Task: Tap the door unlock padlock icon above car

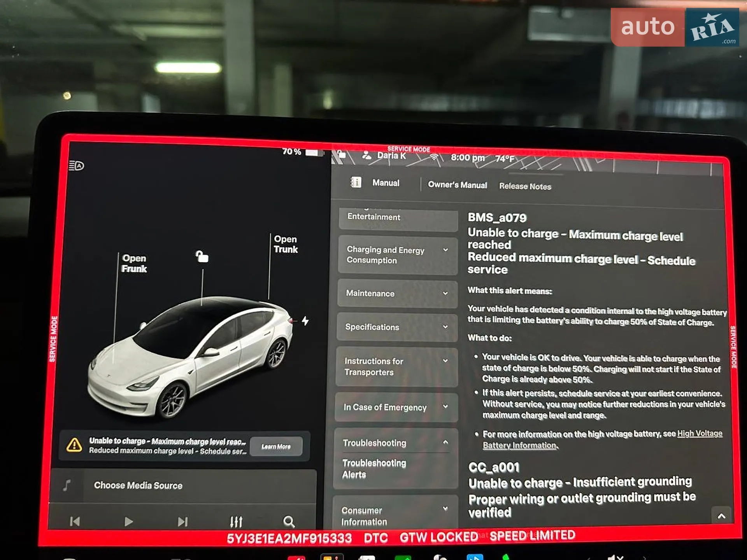Action: [x=202, y=256]
